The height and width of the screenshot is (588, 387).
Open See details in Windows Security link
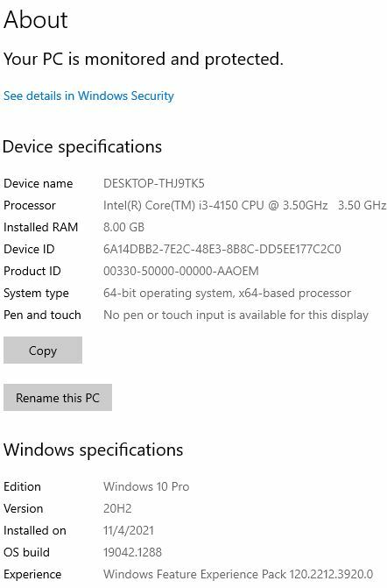(88, 96)
